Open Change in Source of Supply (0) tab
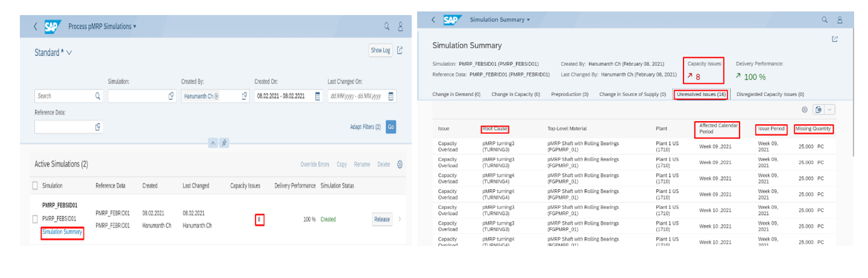The height and width of the screenshot is (278, 868). tap(632, 94)
